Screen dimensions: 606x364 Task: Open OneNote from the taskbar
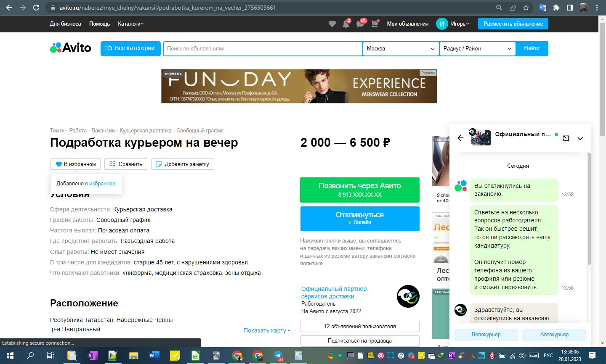click(x=92, y=356)
